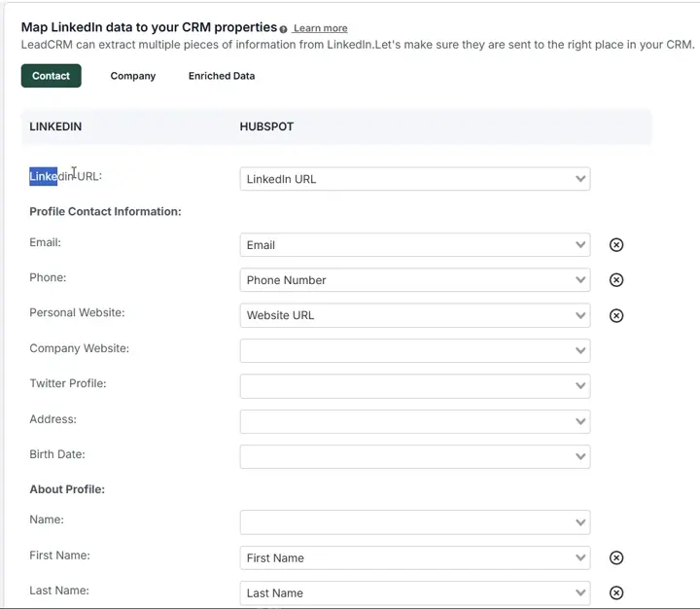This screenshot has width=700, height=609.
Task: Open the LinkedIn URL dropdown
Action: [x=415, y=179]
